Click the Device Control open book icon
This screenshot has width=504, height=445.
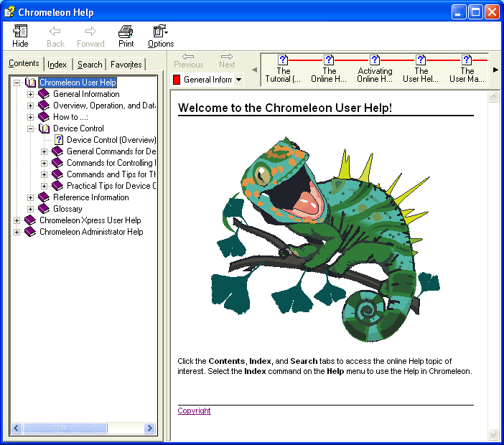click(x=44, y=128)
